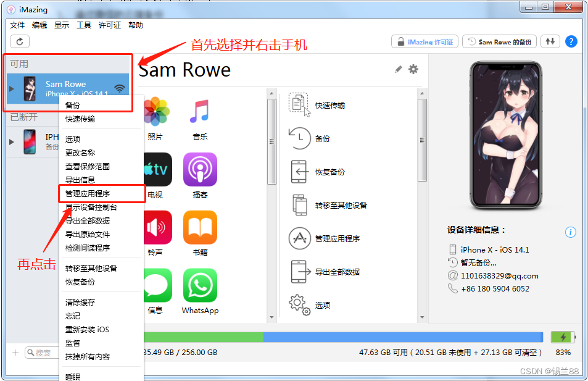Viewport: 588px width, 381px height.
Task: Open the 音乐 app icon
Action: click(200, 112)
